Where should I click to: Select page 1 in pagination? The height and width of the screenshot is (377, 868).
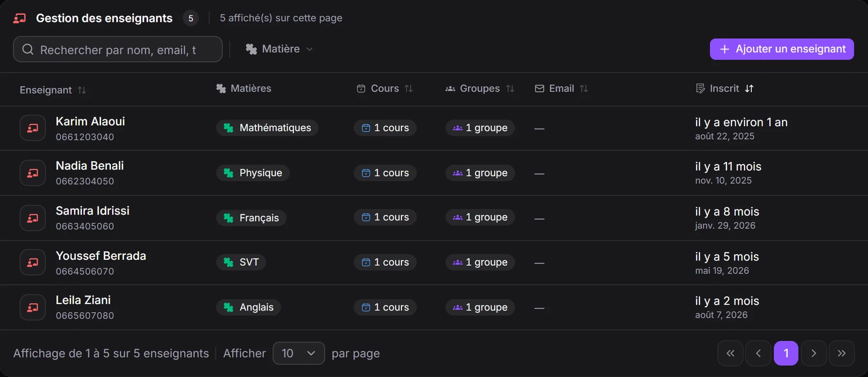786,353
